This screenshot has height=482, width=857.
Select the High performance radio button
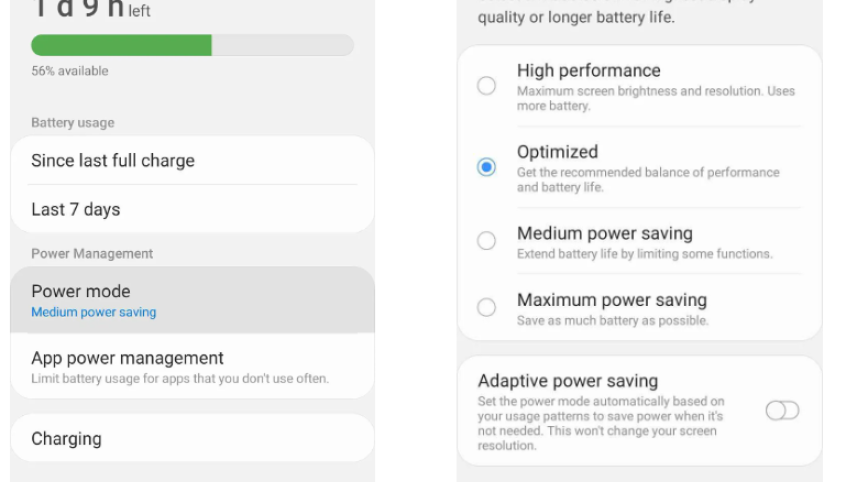(x=487, y=86)
